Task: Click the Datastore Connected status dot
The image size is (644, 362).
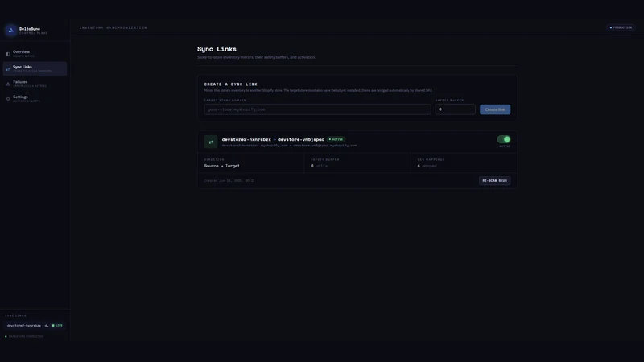Action: click(6, 336)
